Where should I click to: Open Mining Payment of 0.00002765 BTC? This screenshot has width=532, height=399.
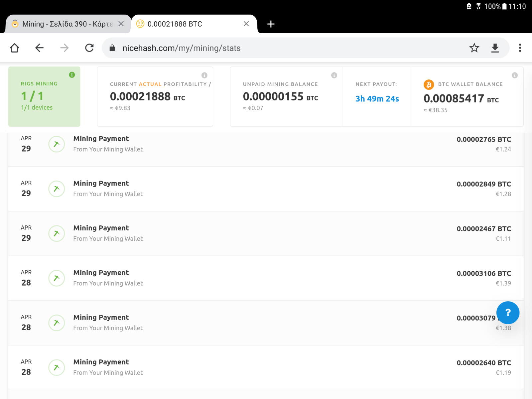[x=266, y=150]
